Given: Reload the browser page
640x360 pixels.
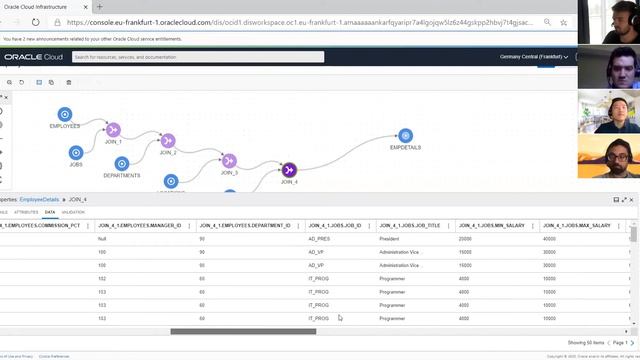Looking at the screenshot, I should (36, 22).
